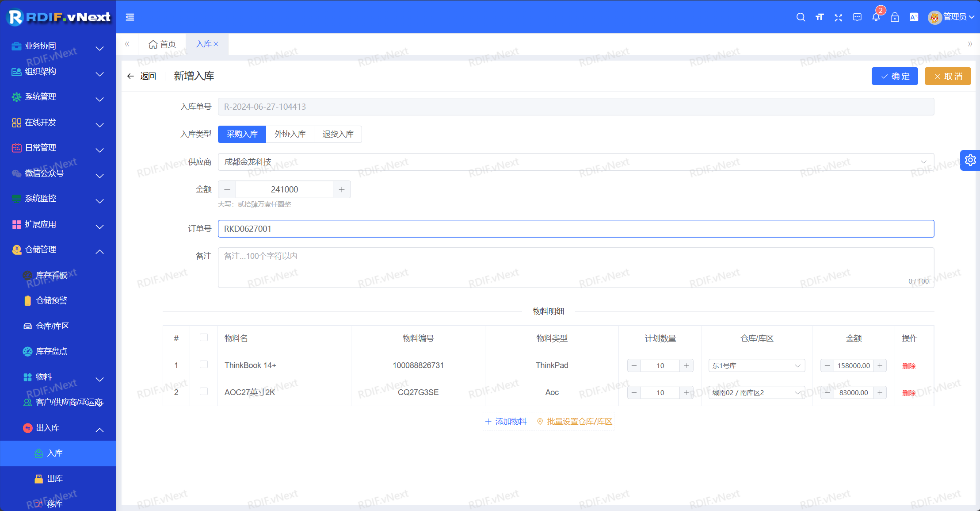Image resolution: width=980 pixels, height=511 pixels.
Task: Check the ThinkBook 14+ row checkbox
Action: [x=204, y=365]
